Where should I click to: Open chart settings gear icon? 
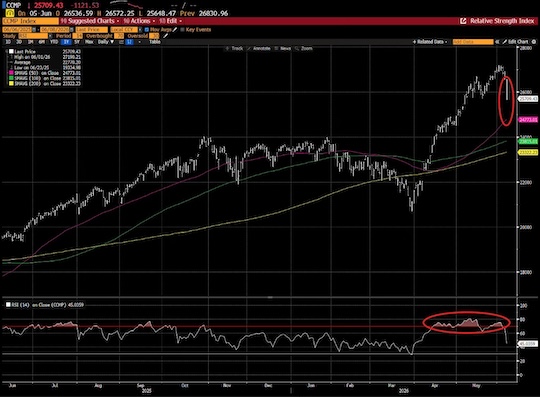[534, 42]
